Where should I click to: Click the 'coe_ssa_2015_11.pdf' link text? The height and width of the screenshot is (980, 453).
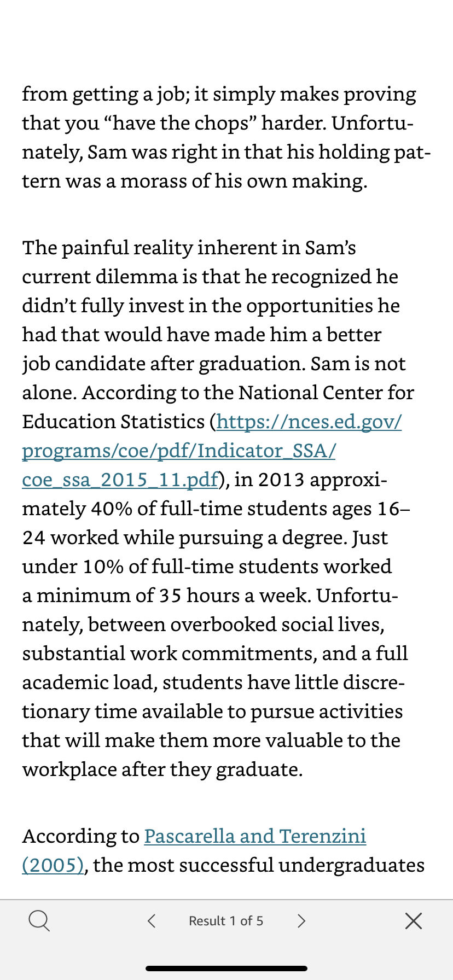coord(120,480)
